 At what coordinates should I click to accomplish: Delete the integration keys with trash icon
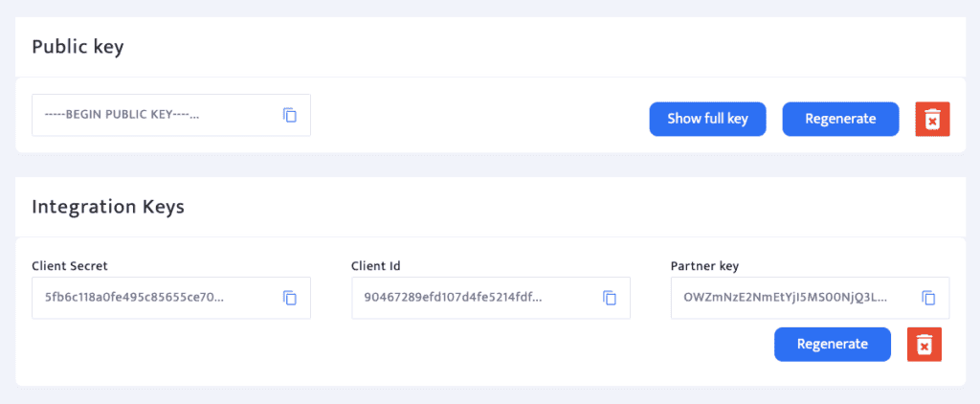point(924,345)
